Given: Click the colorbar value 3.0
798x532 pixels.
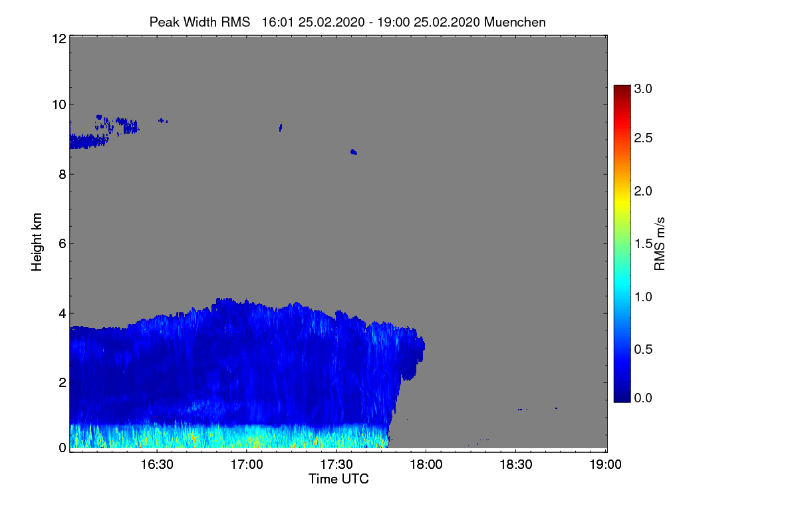Looking at the screenshot, I should coord(644,88).
